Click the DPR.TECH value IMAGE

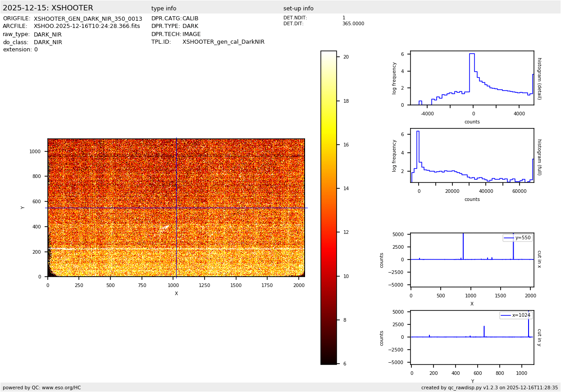pyautogui.click(x=192, y=34)
